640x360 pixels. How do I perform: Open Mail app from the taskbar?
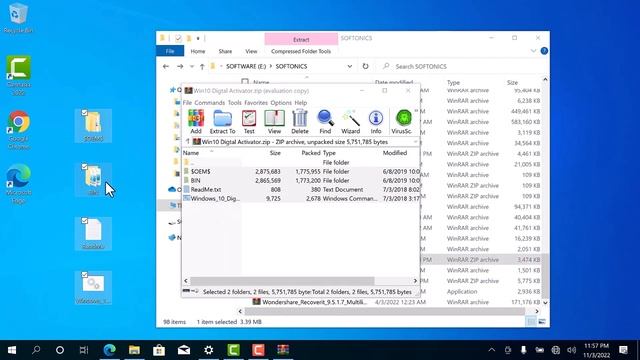[184, 350]
